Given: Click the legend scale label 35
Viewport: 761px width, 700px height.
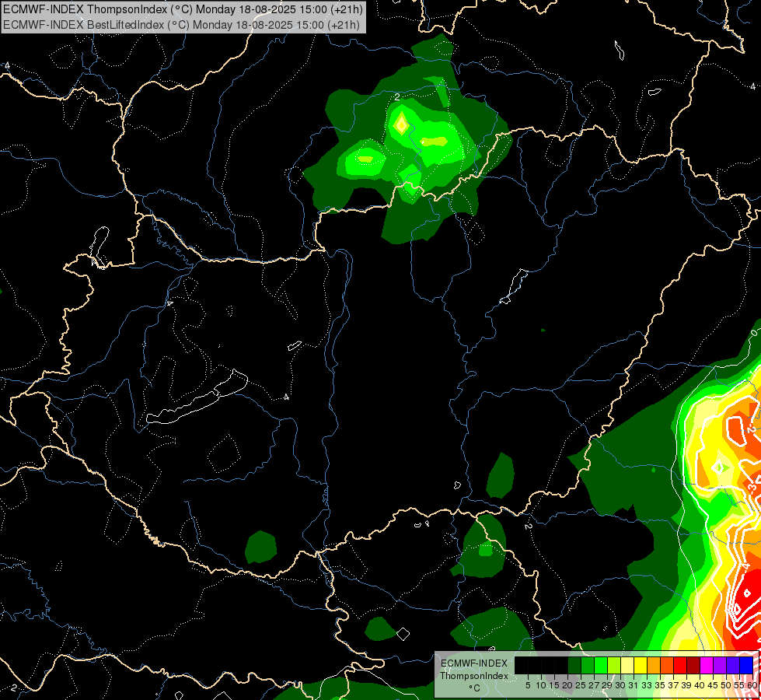Looking at the screenshot, I should coord(661,685).
